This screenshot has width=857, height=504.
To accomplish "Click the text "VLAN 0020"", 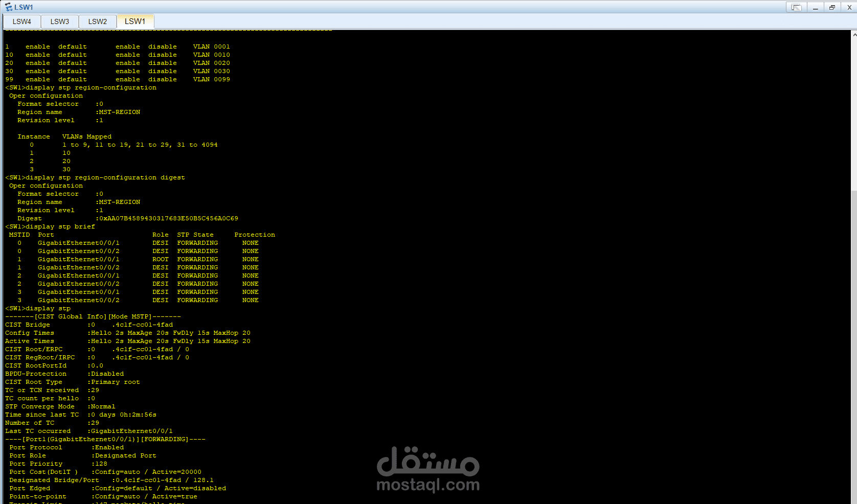I will click(212, 63).
